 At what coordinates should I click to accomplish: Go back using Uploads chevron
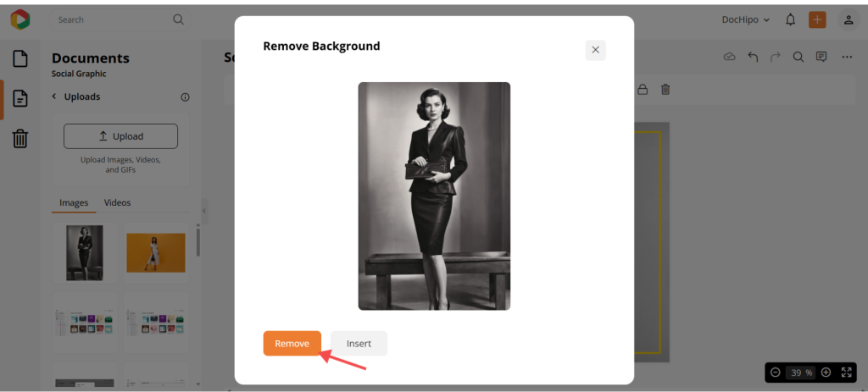[55, 97]
